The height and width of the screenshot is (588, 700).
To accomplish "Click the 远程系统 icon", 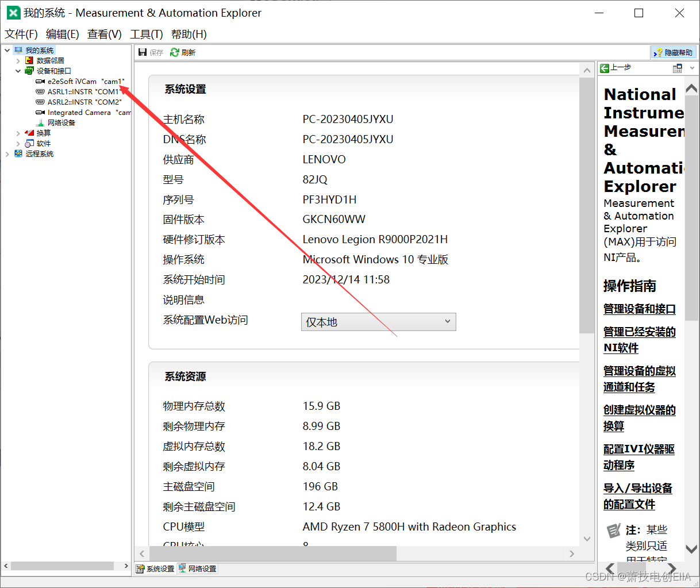I will pos(18,154).
